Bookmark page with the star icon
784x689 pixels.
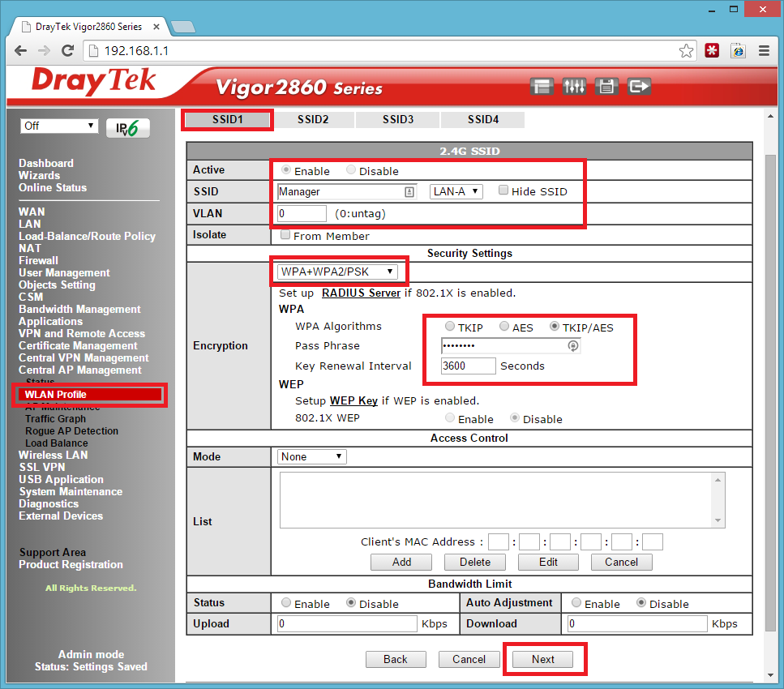click(686, 50)
